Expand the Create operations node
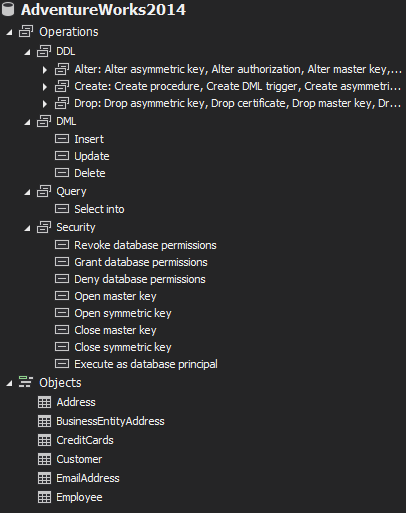Screen dimensions: 406x513 point(44,87)
